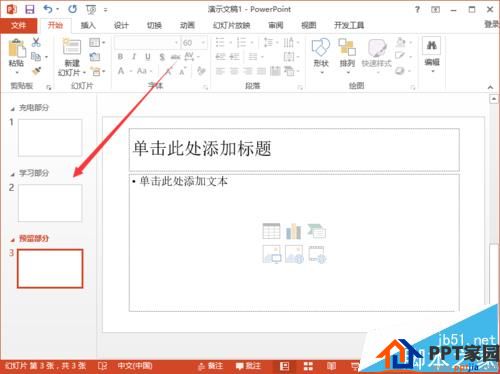Screen dimensions: 500x374
Task: Toggle Strikethrough formatting
Action: coord(175,57)
